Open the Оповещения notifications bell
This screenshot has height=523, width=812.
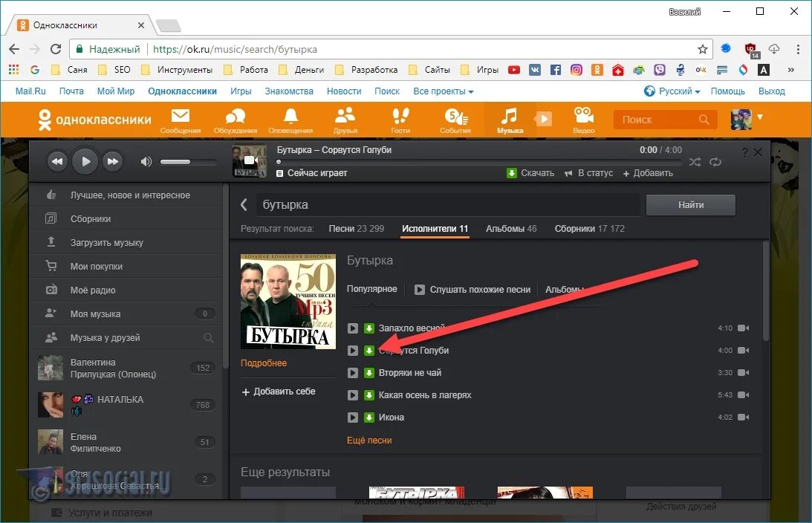pyautogui.click(x=290, y=120)
